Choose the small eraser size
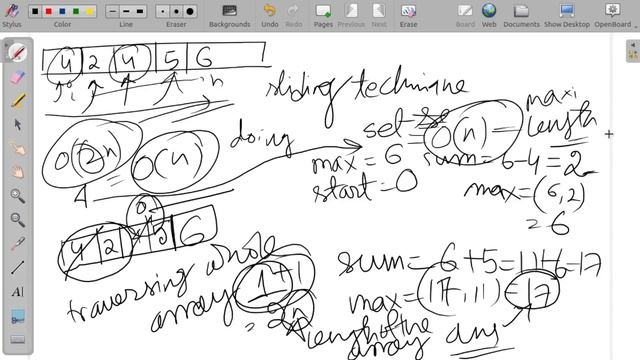Screen dimensions: 640x360 [163, 11]
